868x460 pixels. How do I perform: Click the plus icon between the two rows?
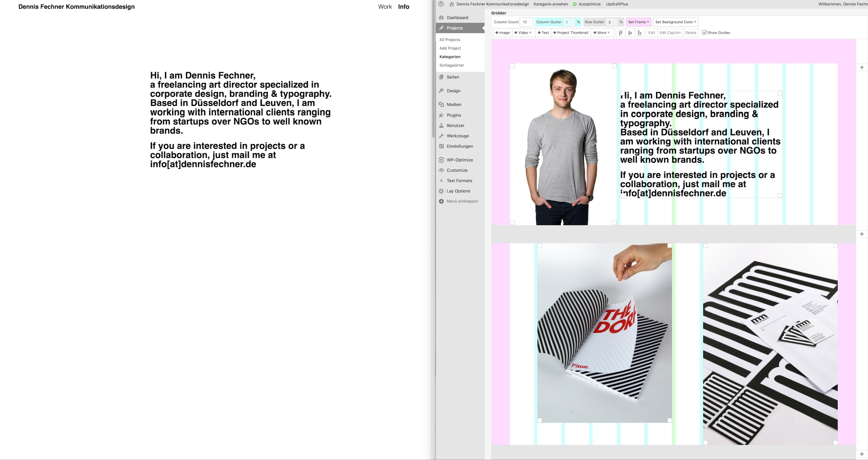point(861,234)
